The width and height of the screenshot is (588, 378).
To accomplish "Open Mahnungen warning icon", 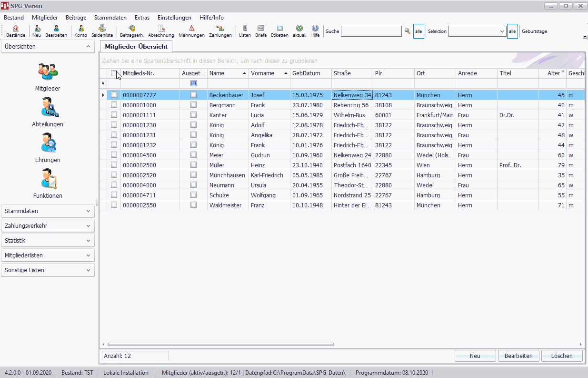I will 191,31.
